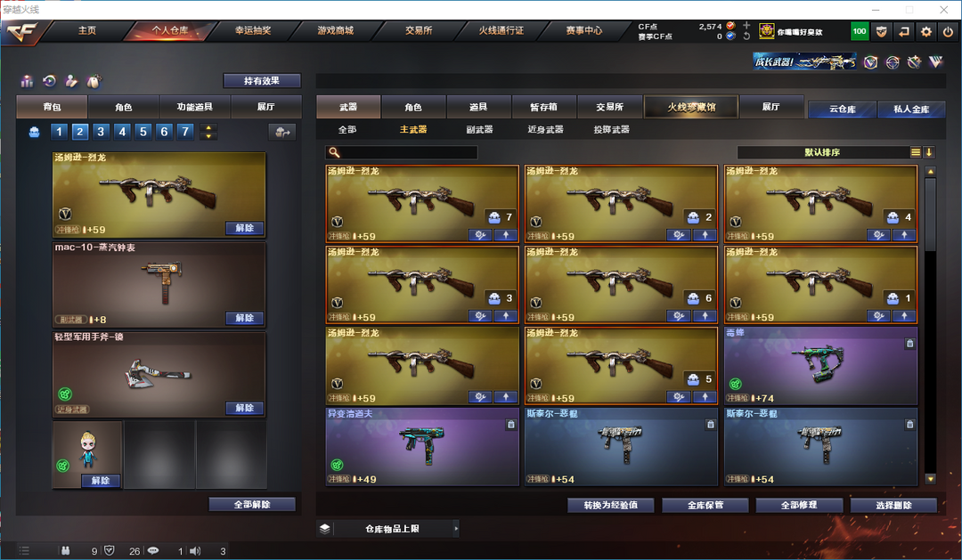Click the warehouse list scroll-down arrow
The height and width of the screenshot is (560, 962).
point(930,479)
